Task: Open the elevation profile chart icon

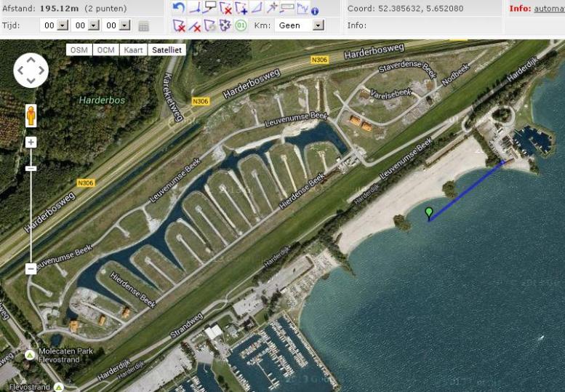Action: [x=302, y=7]
